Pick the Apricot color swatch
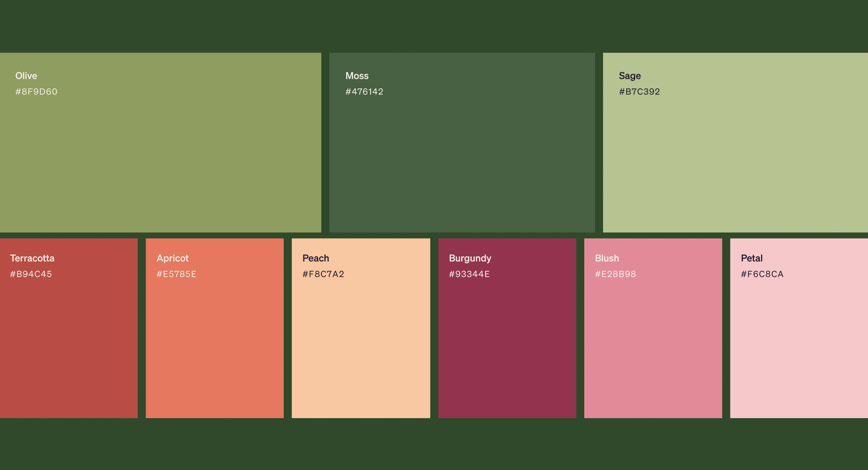The image size is (868, 470). (x=215, y=328)
